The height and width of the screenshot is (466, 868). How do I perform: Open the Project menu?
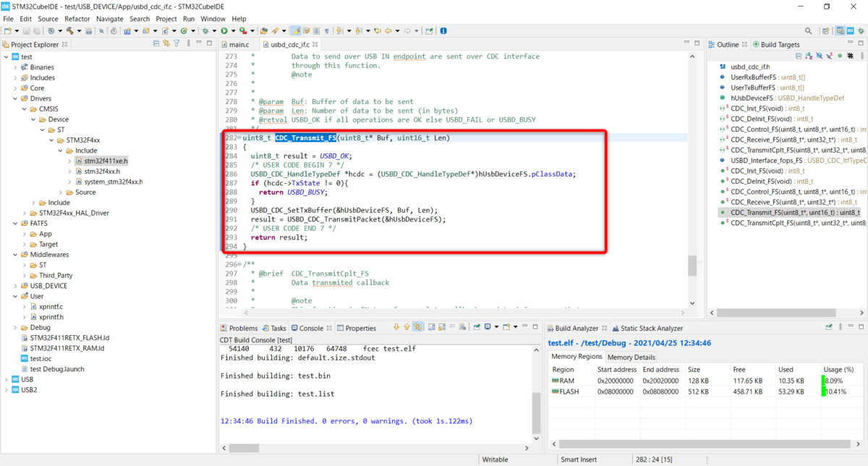[x=166, y=18]
